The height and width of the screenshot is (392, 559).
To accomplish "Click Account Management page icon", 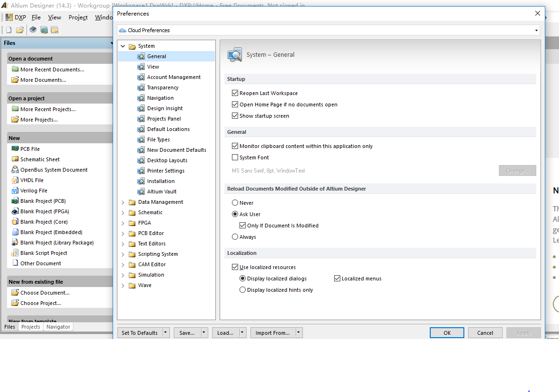I will (x=141, y=77).
